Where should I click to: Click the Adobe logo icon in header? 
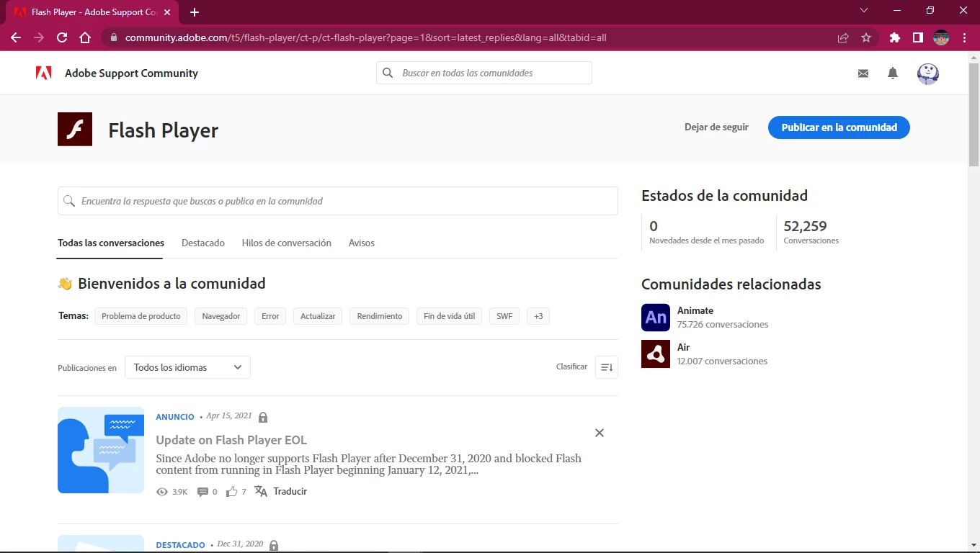click(43, 73)
